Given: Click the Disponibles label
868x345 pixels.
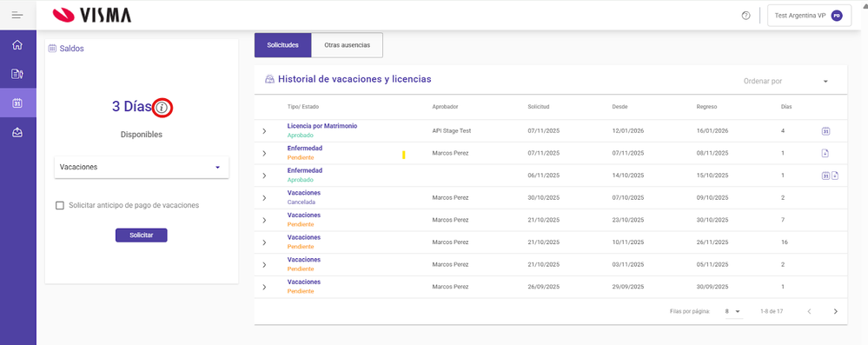Looking at the screenshot, I should [x=142, y=135].
